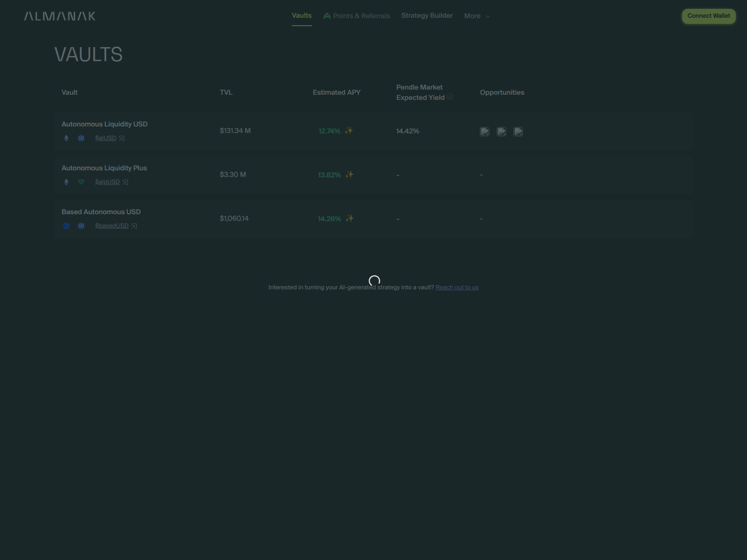
Task: Click the Reach out to us link
Action: (x=457, y=287)
